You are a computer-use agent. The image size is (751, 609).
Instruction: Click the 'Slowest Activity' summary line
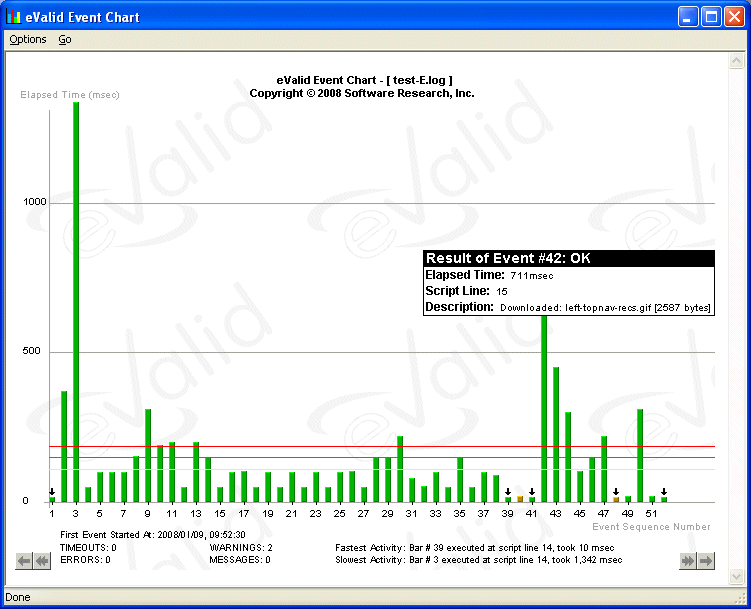tap(478, 560)
